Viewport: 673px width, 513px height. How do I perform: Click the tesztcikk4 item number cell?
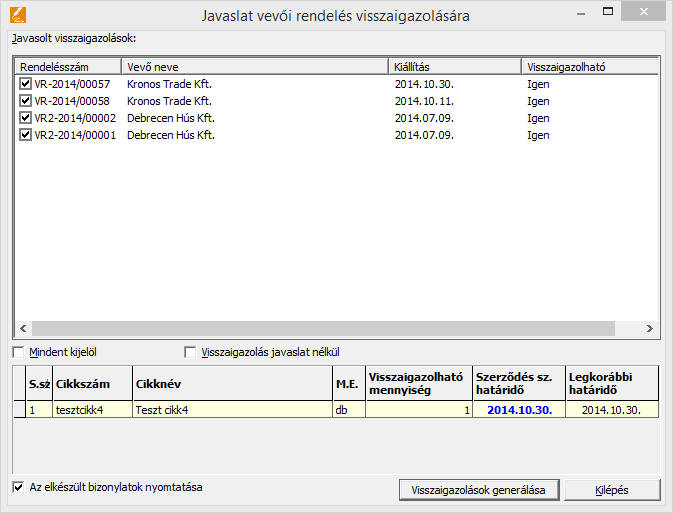93,410
